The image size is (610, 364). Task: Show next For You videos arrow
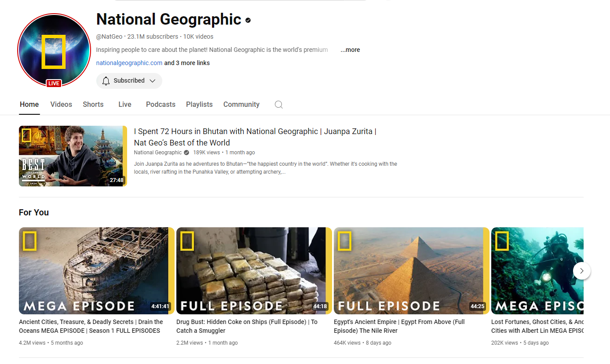[x=581, y=271]
